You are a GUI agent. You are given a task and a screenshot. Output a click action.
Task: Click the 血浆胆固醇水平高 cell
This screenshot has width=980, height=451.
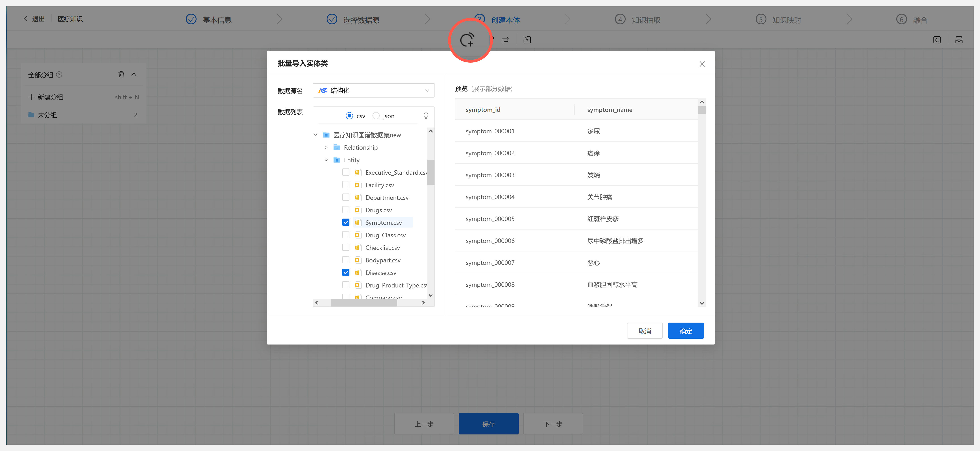click(612, 284)
